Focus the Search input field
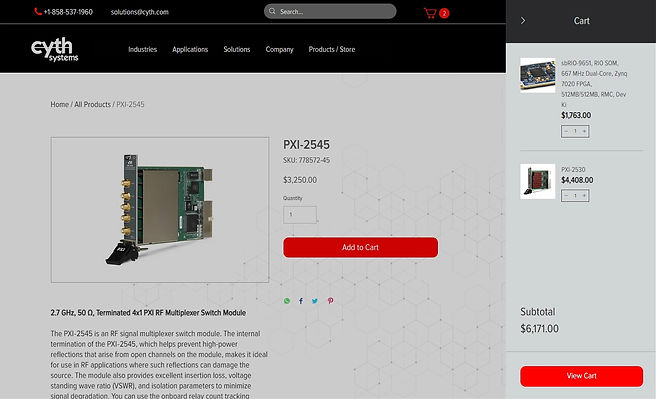Image resolution: width=656 pixels, height=399 pixels. point(330,11)
